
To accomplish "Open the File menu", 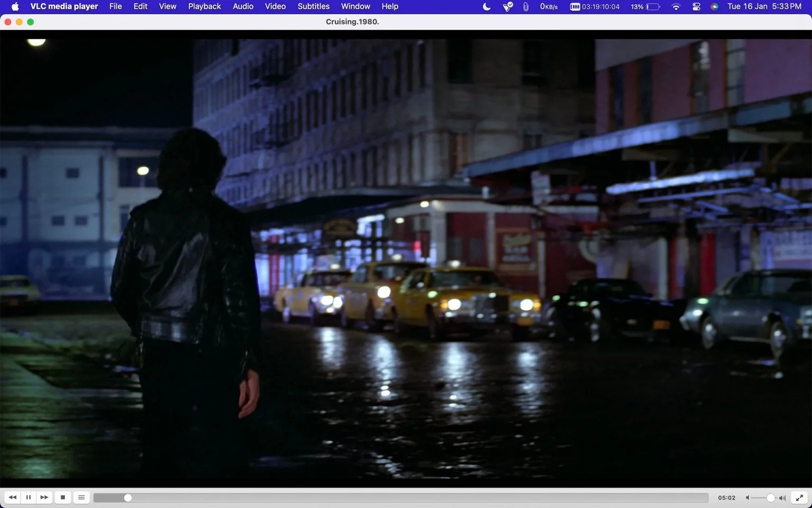I will [115, 6].
